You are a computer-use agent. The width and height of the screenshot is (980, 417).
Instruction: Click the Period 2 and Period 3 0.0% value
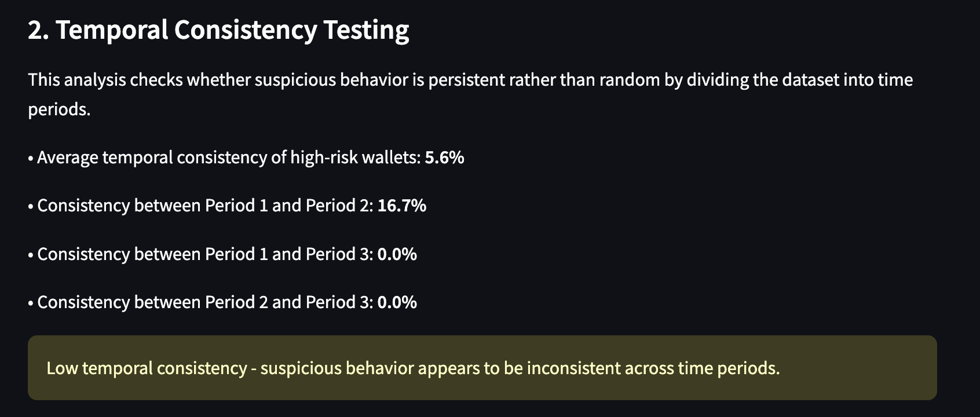397,302
